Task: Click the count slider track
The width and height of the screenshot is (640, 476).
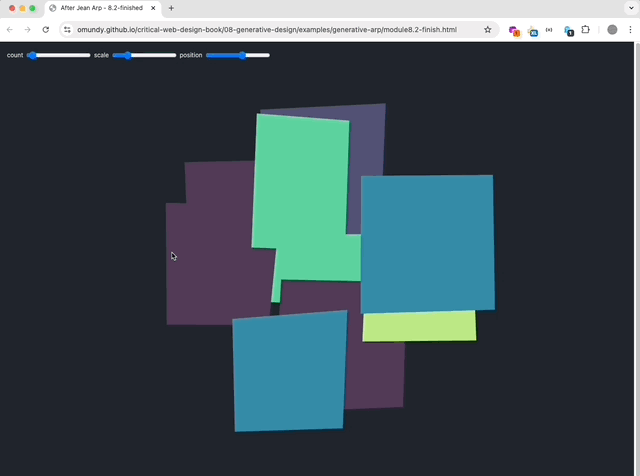Action: click(x=59, y=55)
